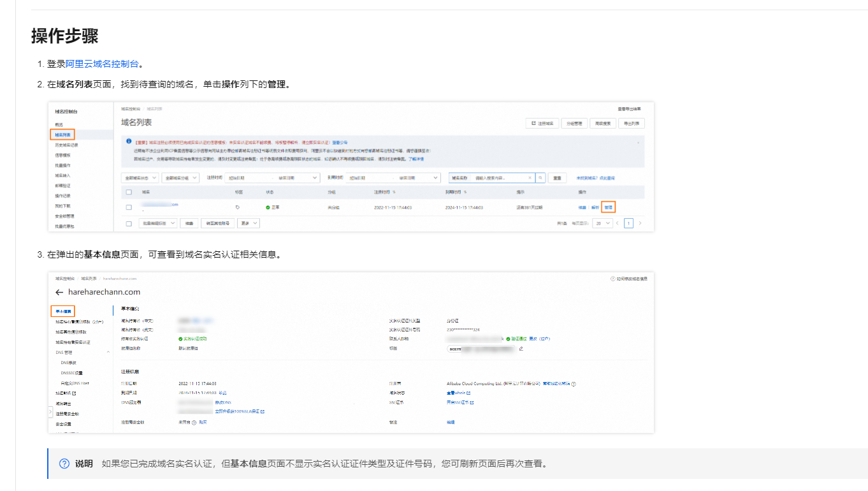Click page number 1 in pagination
This screenshot has height=491, width=868.
tap(629, 223)
